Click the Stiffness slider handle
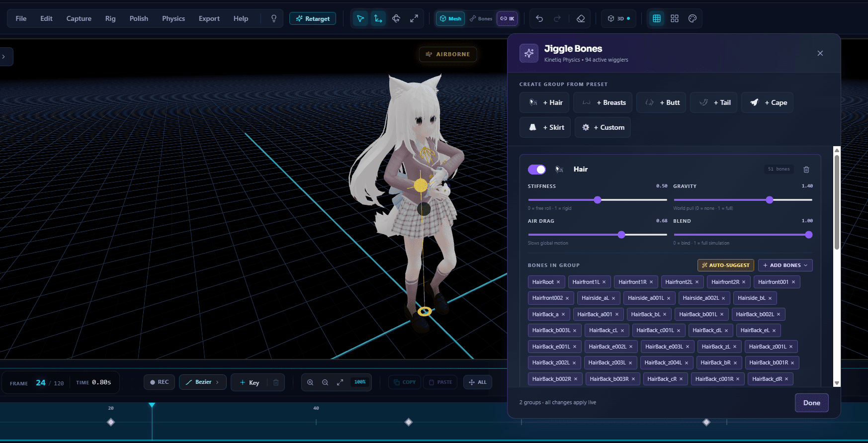868x443 pixels. coord(598,200)
